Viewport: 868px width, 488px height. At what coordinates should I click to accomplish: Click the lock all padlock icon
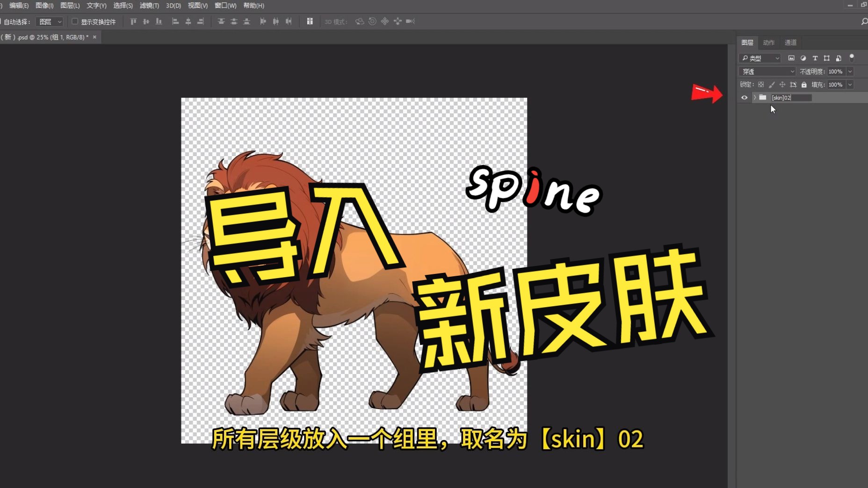(x=804, y=85)
